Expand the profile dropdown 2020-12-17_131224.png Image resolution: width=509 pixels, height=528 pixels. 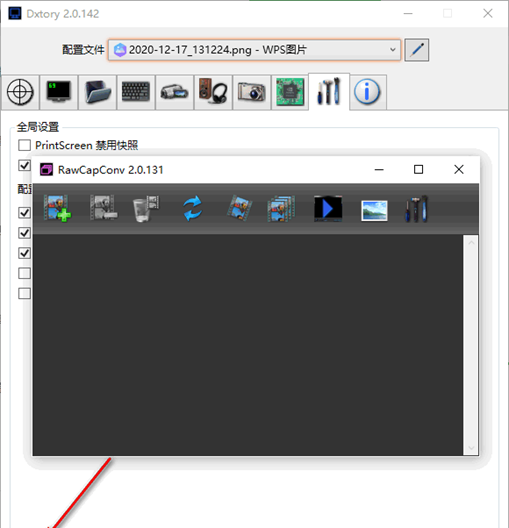[x=254, y=50]
